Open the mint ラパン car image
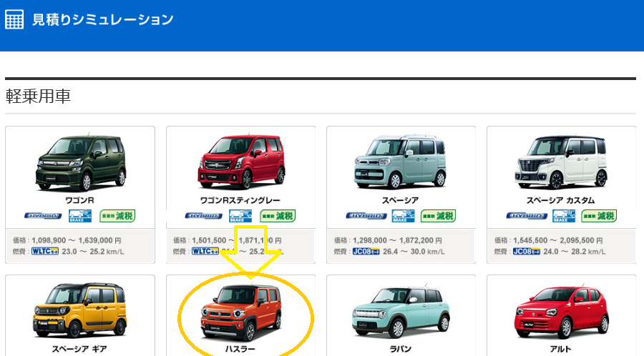Screen dimensions: 644x356 tap(401, 312)
